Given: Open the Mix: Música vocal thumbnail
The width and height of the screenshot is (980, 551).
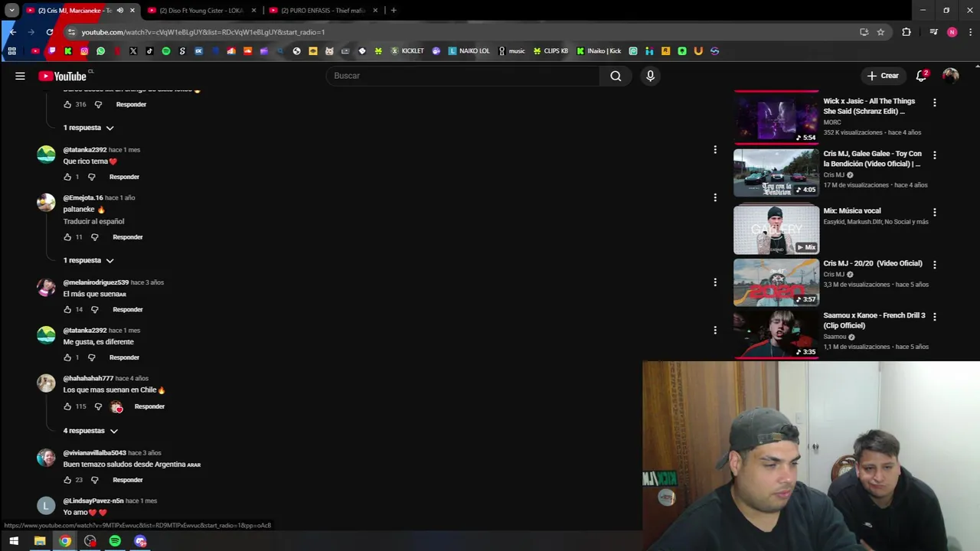Looking at the screenshot, I should click(x=776, y=229).
